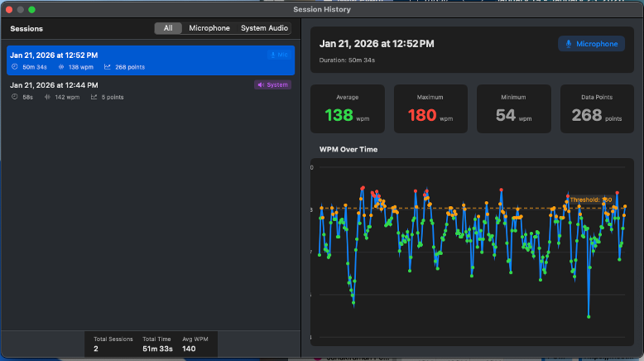
Task: Switch to the System Audio filter tab
Action: coord(264,28)
